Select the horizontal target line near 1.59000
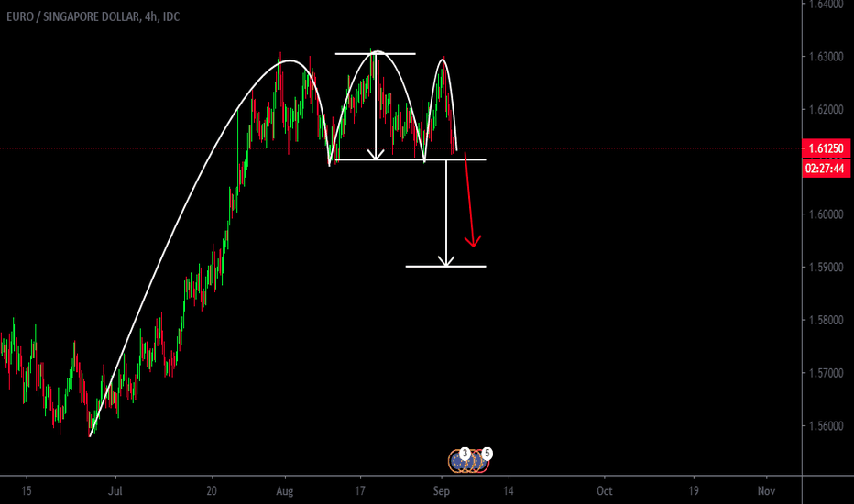The image size is (854, 504). pyautogui.click(x=446, y=267)
